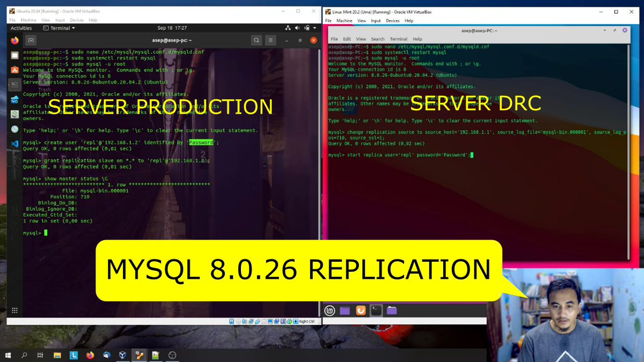Open VirtualBox on Windows taskbar
Screen dimensions: 644x362
122,355
